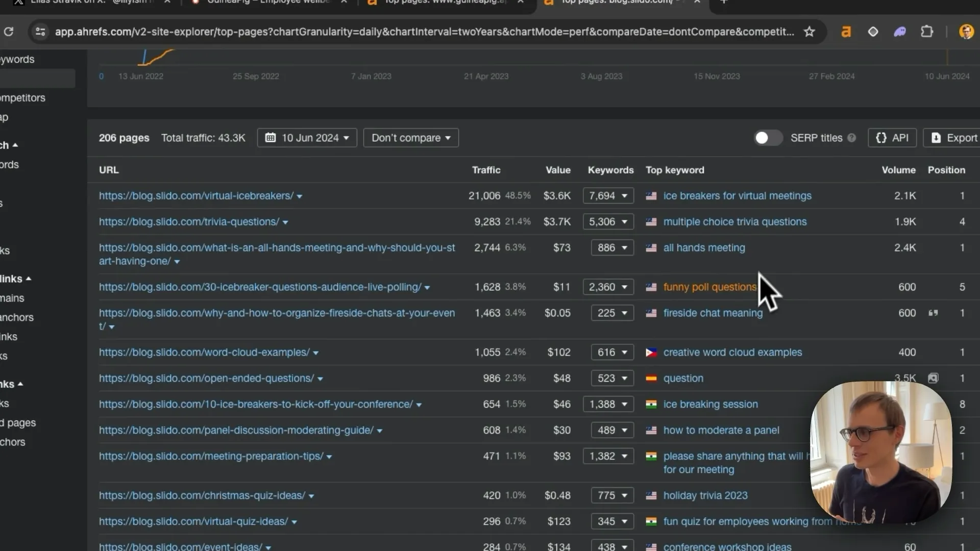Click the browser address bar URL
This screenshot has height=551, width=980.
424,32
